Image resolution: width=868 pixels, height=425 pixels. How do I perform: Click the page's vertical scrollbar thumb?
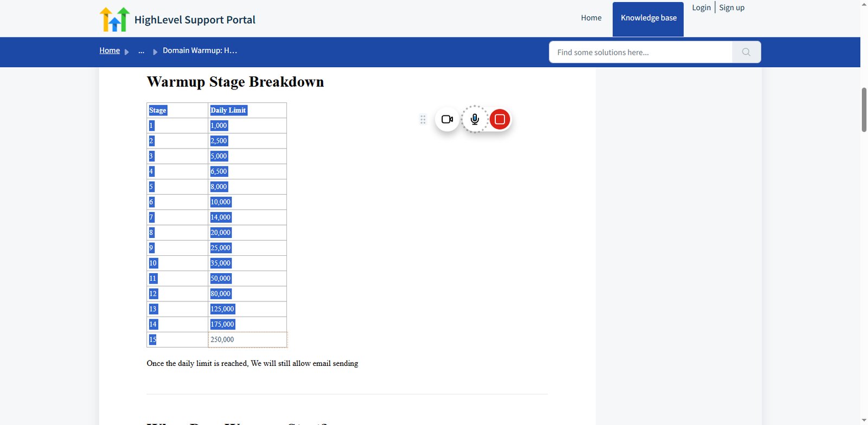point(864,110)
